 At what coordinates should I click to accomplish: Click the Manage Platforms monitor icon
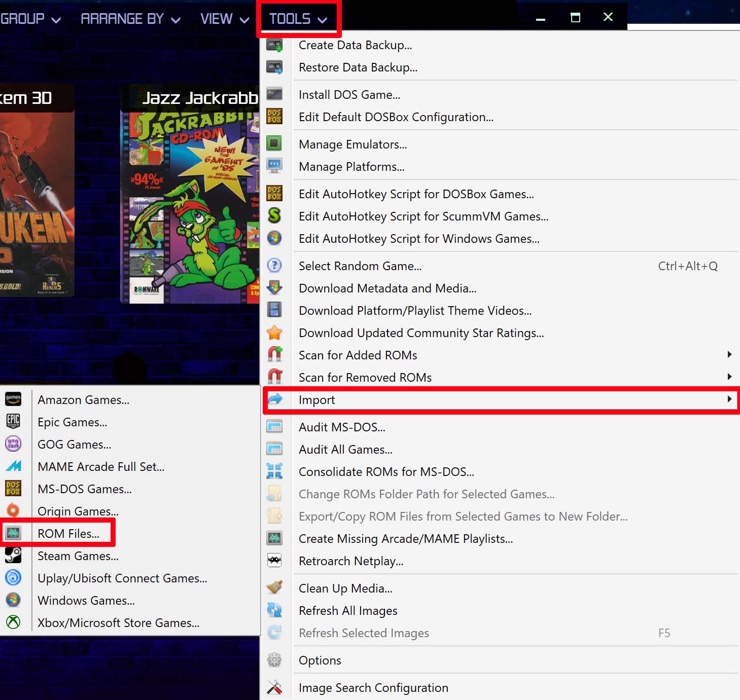click(x=274, y=166)
